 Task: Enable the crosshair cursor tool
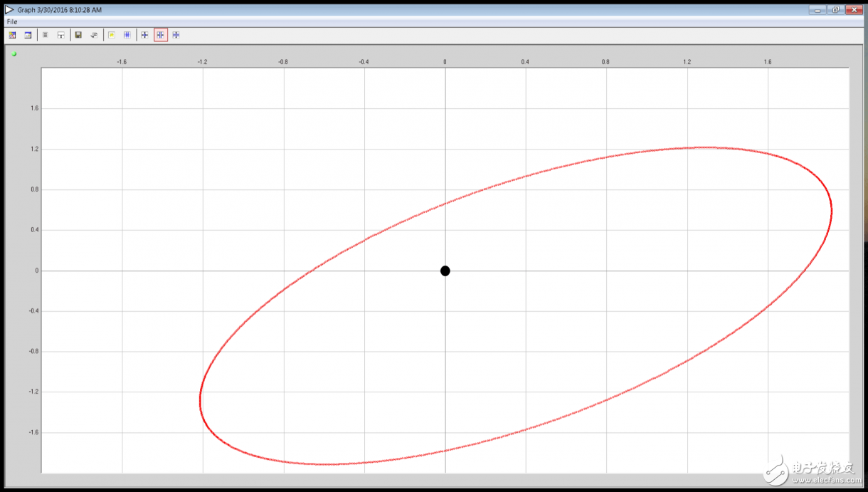point(144,35)
